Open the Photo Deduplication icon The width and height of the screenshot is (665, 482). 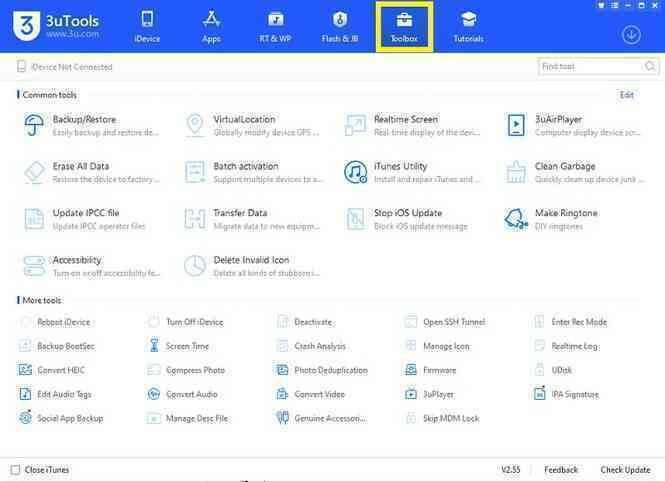(282, 370)
